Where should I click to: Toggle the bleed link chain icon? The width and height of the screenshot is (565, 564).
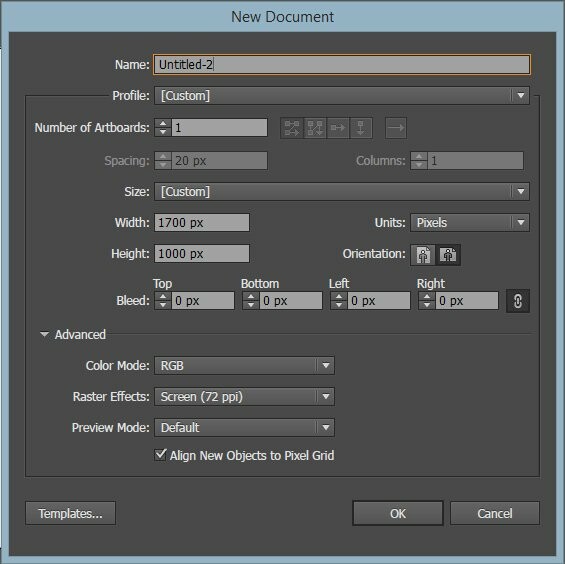tap(518, 301)
